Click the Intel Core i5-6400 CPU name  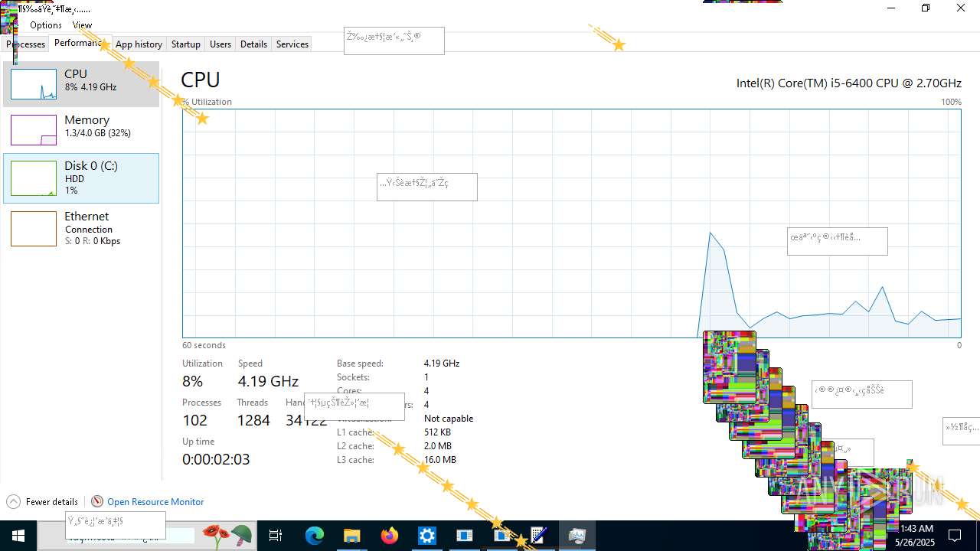click(848, 83)
